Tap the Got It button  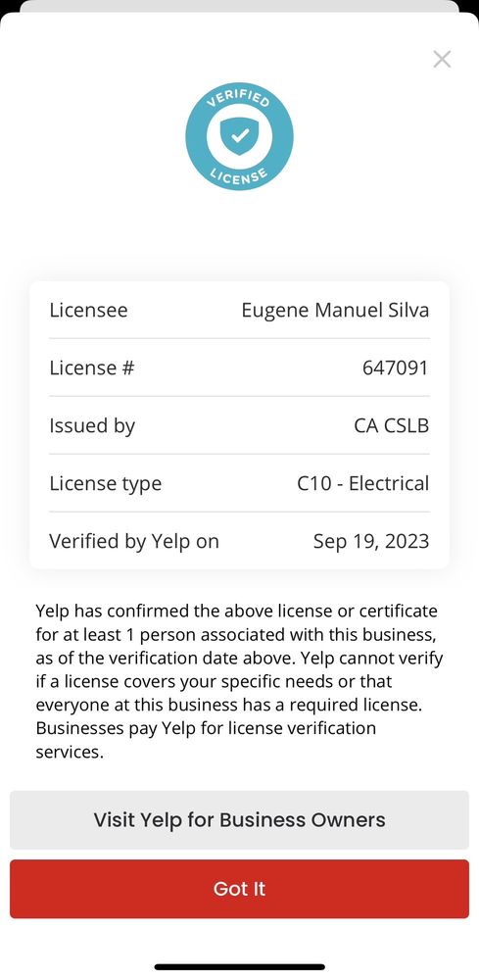click(x=239, y=889)
